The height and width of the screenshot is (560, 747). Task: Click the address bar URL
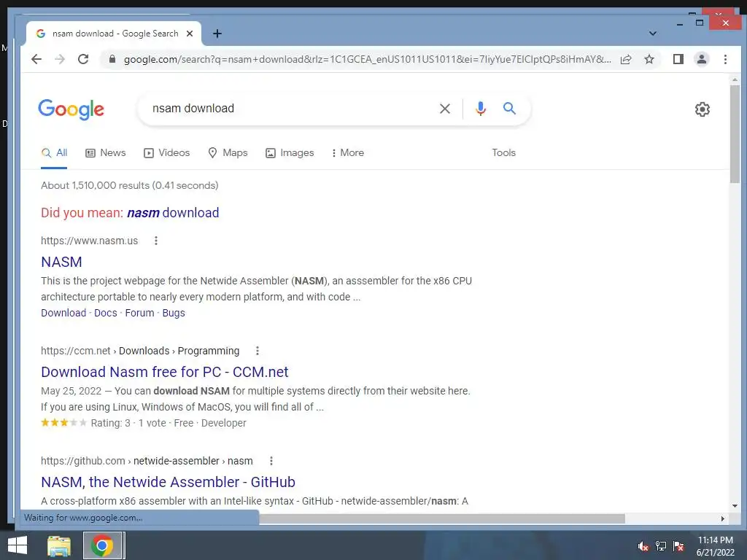[367, 59]
